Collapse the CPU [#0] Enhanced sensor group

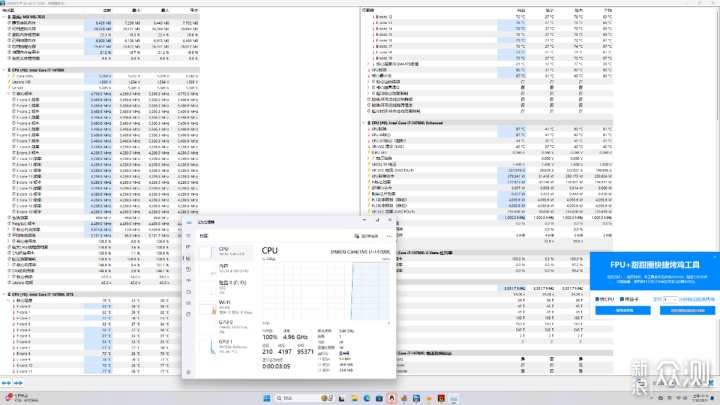(x=364, y=123)
